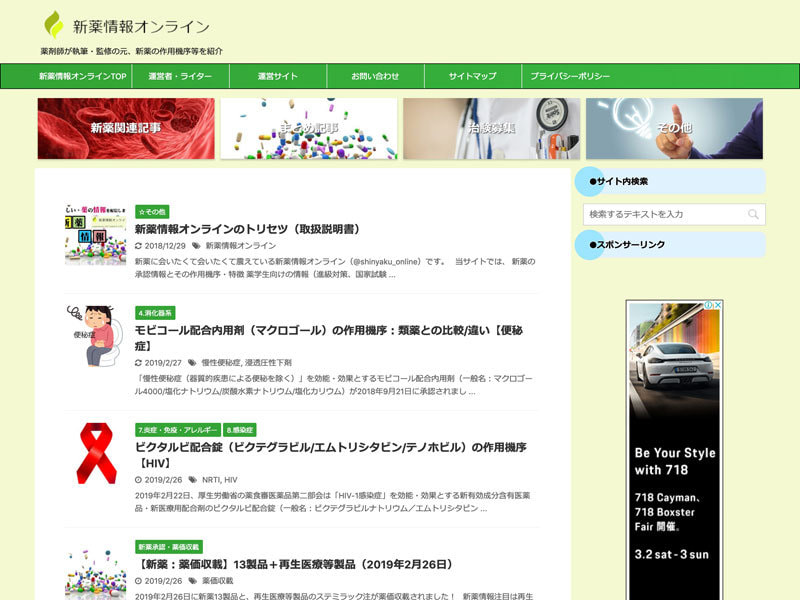This screenshot has width=800, height=600.
Task: Open the その他 banner image
Action: point(674,128)
